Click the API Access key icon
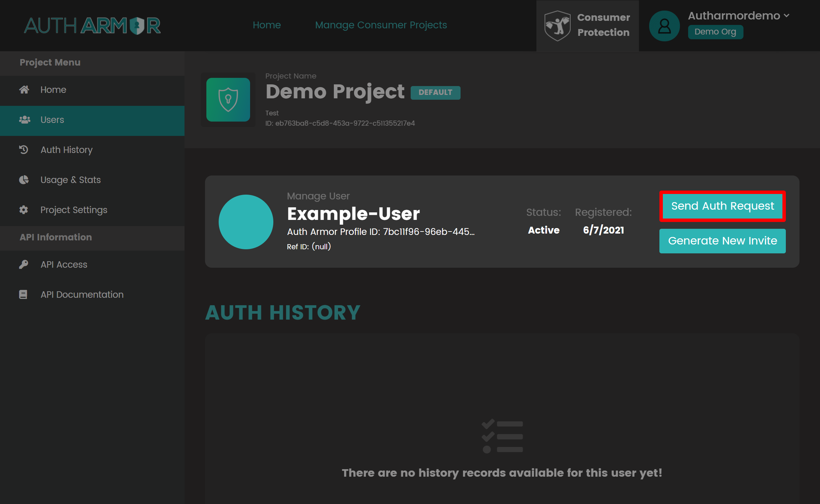 pos(24,264)
